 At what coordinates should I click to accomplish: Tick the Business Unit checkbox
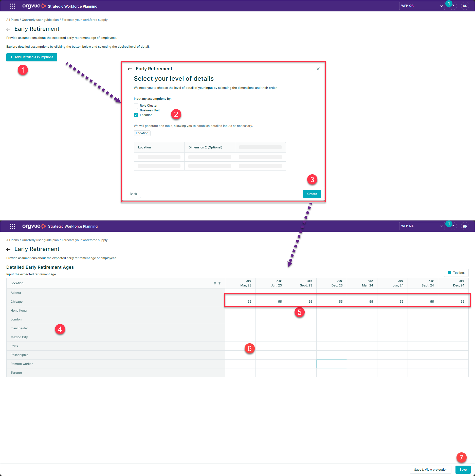[136, 110]
